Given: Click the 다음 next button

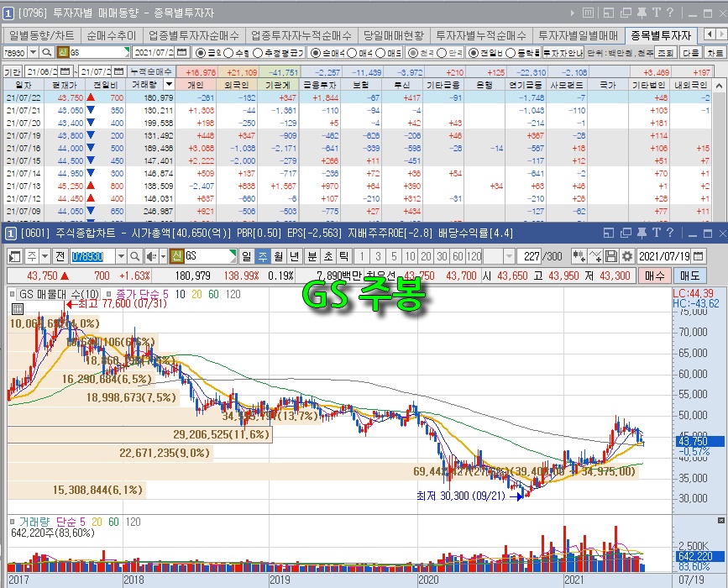Looking at the screenshot, I should pos(690,52).
